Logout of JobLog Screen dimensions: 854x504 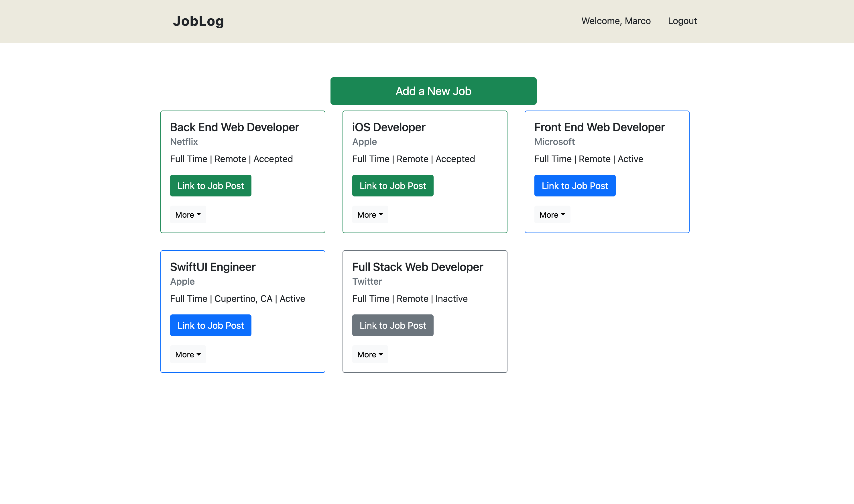coord(682,21)
